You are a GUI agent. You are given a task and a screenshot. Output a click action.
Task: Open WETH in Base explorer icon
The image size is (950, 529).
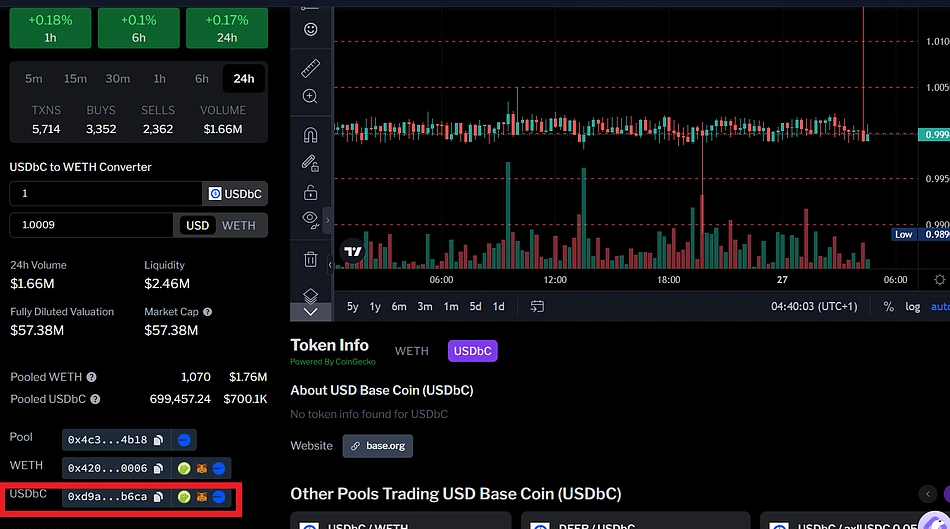(219, 468)
